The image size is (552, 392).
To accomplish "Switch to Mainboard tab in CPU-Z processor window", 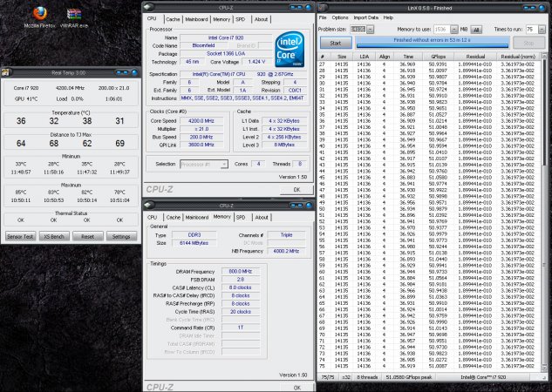I will point(196,19).
